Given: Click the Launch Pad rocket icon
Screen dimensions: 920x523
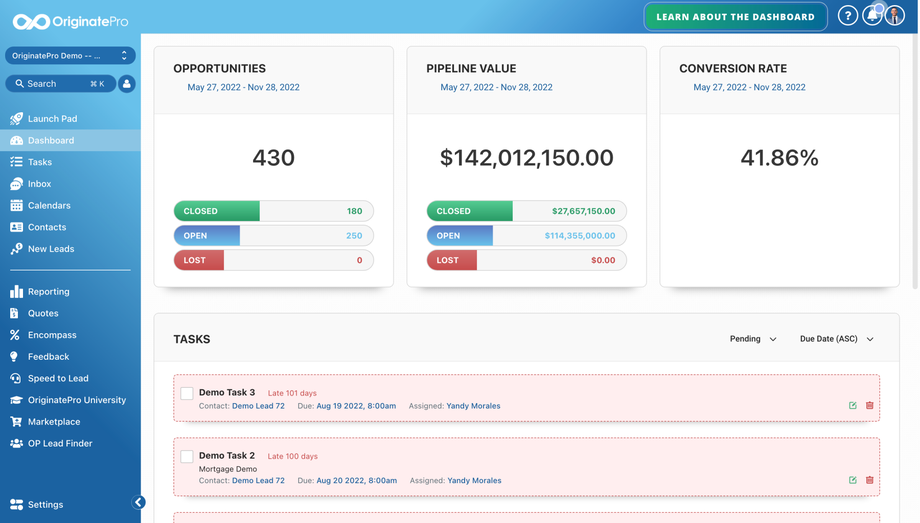Looking at the screenshot, I should point(16,119).
